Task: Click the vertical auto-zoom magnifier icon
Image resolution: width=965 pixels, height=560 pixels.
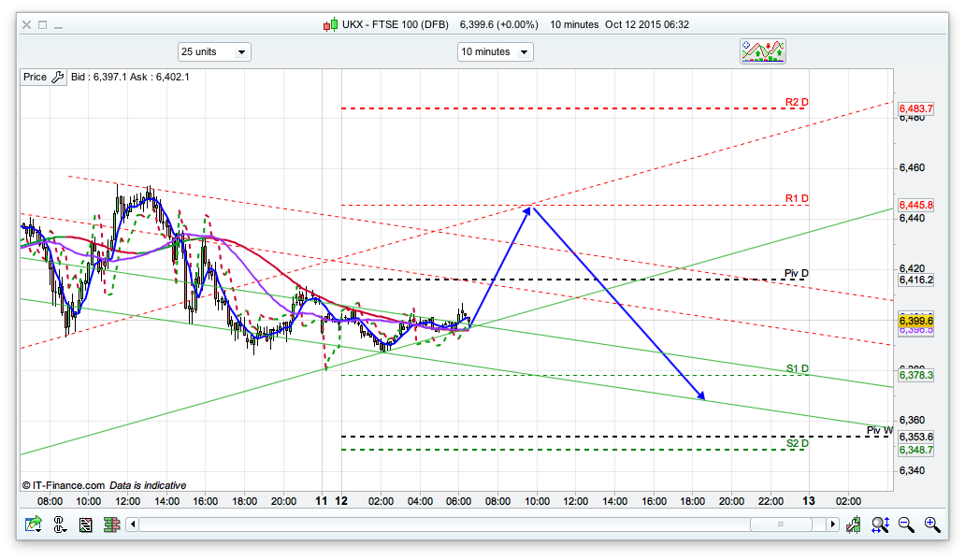Action: (x=879, y=525)
